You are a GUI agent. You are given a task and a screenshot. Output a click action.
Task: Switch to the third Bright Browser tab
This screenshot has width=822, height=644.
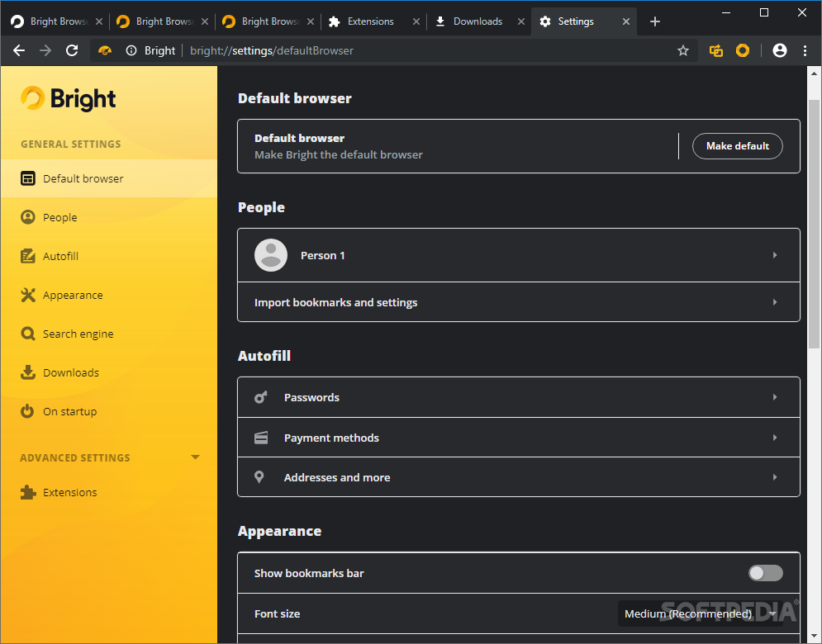[x=268, y=21]
